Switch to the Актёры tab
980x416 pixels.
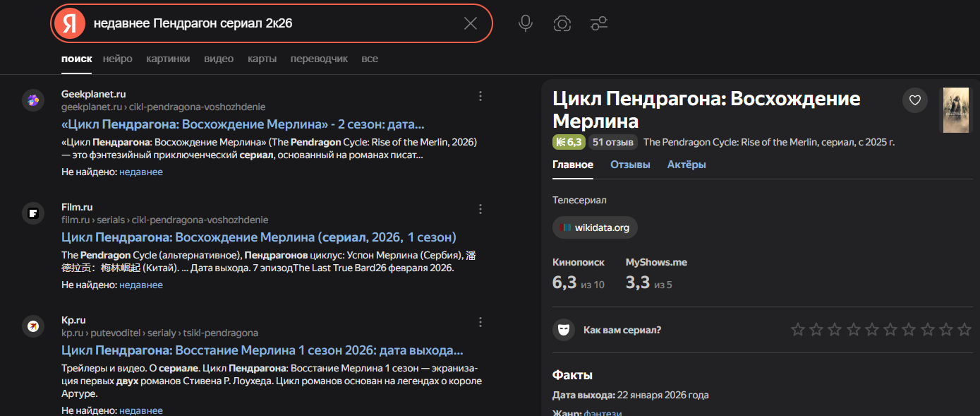point(686,165)
